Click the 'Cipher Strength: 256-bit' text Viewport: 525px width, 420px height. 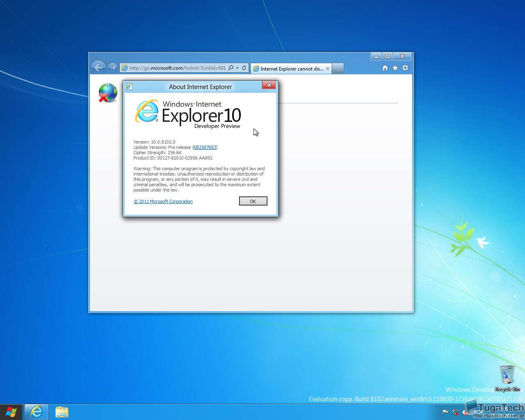coord(157,153)
